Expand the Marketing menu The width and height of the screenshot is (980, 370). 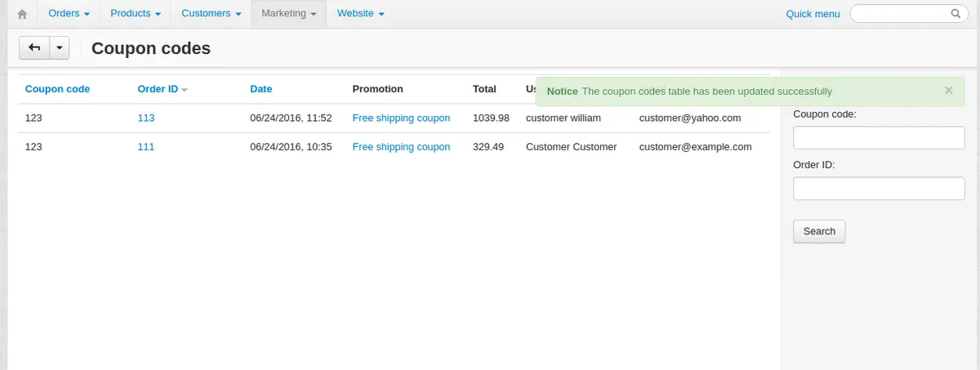coord(288,14)
